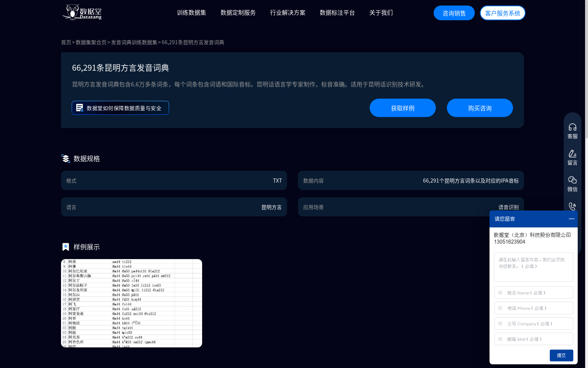Click the 请您留言 panel title bar

click(534, 219)
